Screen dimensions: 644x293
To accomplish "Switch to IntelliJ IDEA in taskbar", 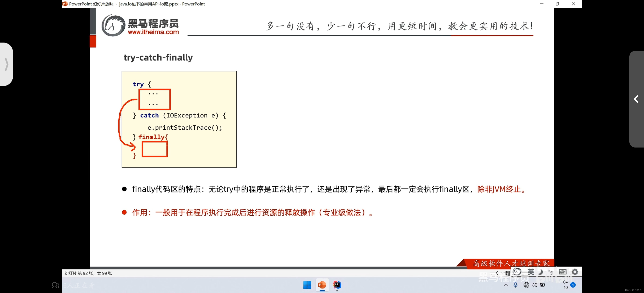I will [x=337, y=285].
